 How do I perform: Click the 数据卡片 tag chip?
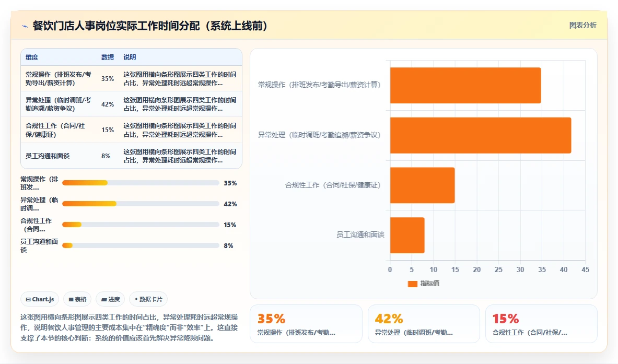(x=148, y=299)
